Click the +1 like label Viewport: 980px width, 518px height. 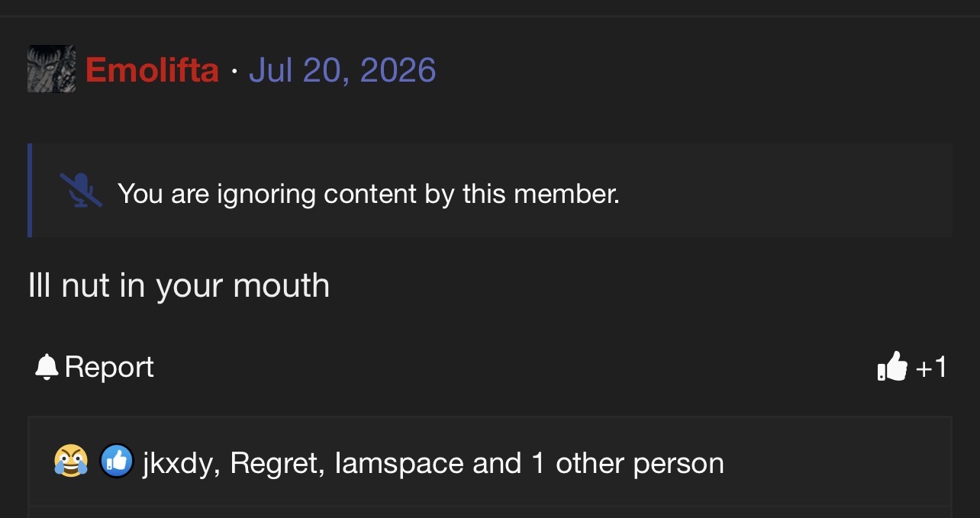coord(930,368)
